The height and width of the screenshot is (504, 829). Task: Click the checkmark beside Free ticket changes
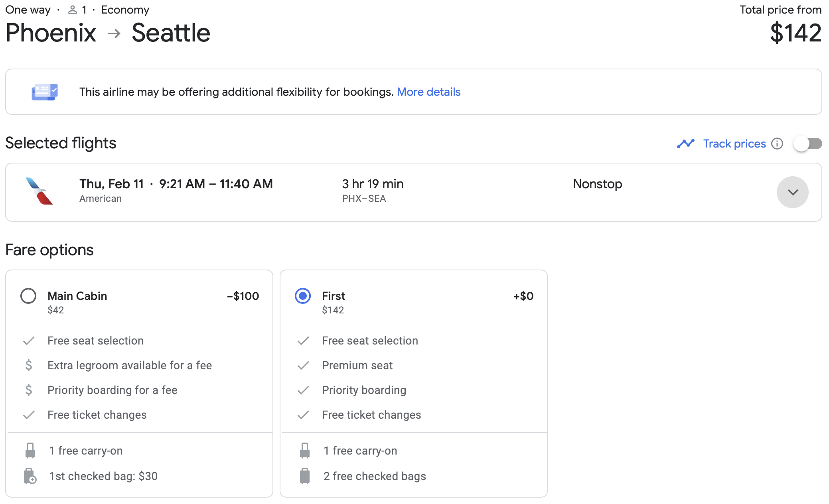pyautogui.click(x=28, y=415)
